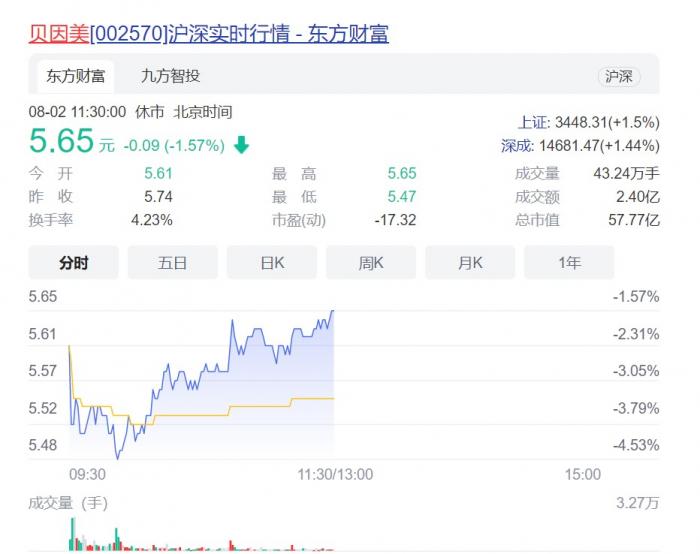Click the 最低 value 5.47

tap(402, 196)
